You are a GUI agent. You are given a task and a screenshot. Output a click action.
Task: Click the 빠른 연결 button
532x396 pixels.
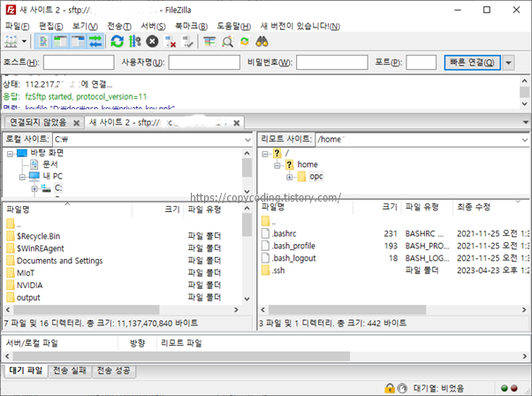pos(472,63)
